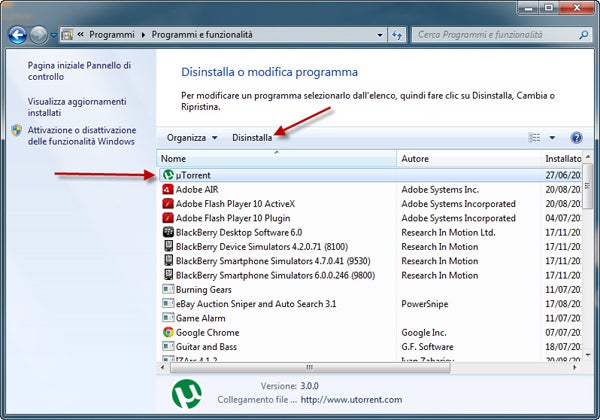Click the Adobe AIR red icon
The width and height of the screenshot is (600, 420).
tap(168, 189)
